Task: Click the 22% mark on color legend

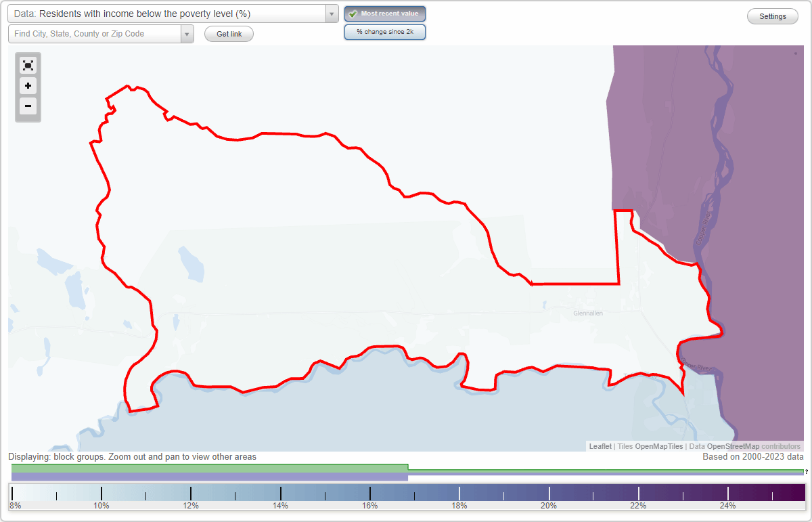Action: [x=638, y=505]
